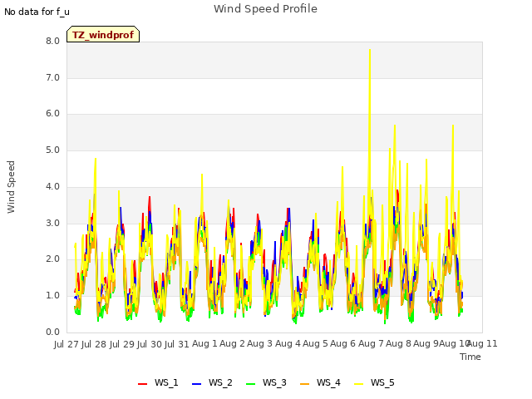Image resolution: width=532 pixels, height=399 pixels.
Task: Click the Jul 30 x-axis date label
Action: point(150,344)
